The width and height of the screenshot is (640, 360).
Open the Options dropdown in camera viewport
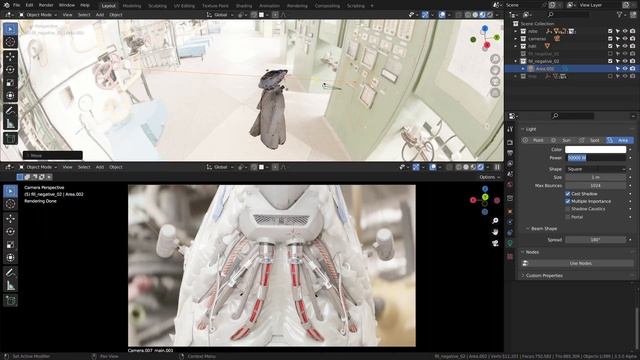[489, 177]
